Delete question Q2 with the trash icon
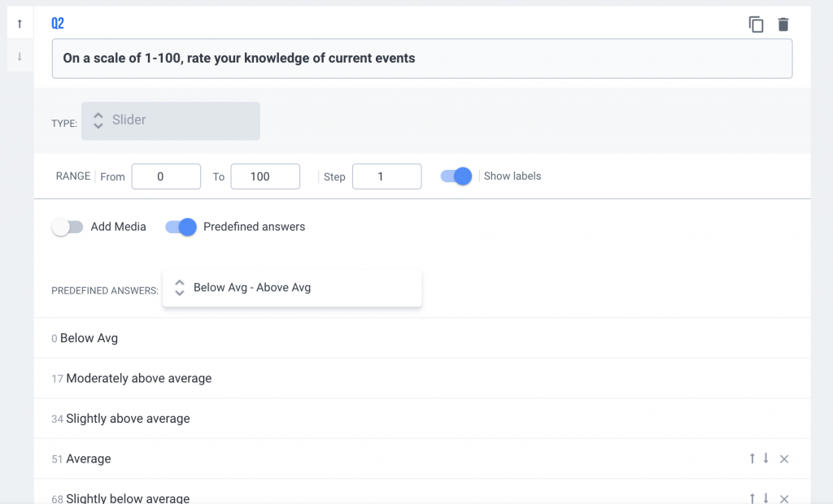This screenshot has height=504, width=833. click(x=783, y=24)
